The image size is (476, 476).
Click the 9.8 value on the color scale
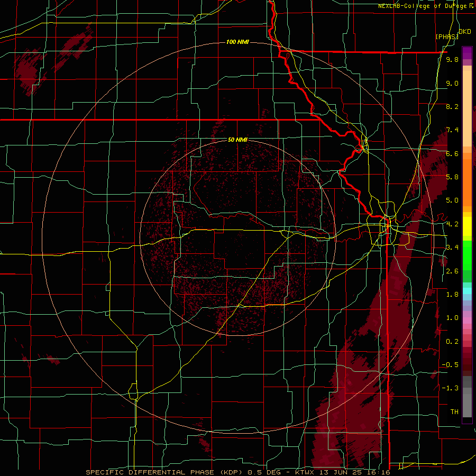click(452, 59)
